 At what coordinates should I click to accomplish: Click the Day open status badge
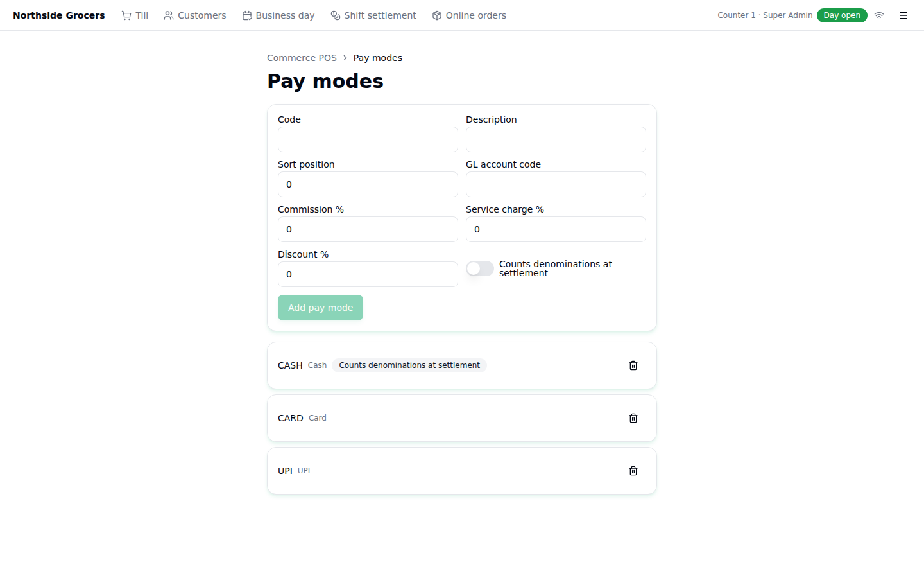(842, 15)
